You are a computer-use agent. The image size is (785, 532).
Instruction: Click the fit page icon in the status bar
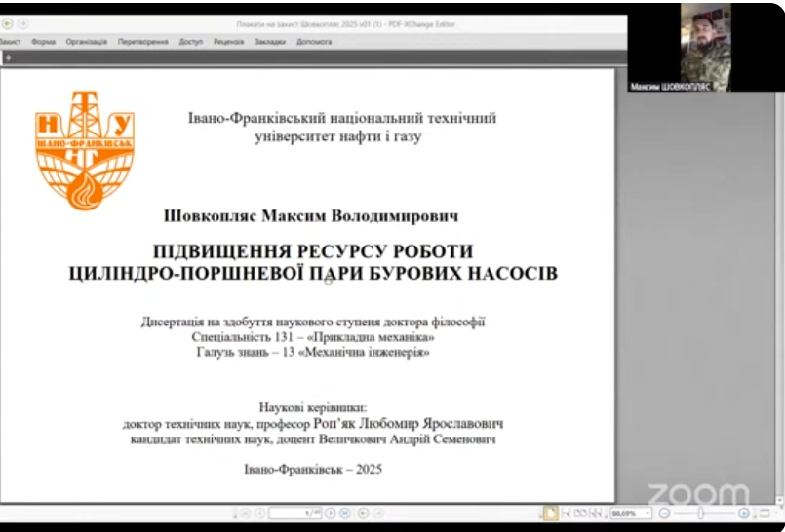pos(765,513)
